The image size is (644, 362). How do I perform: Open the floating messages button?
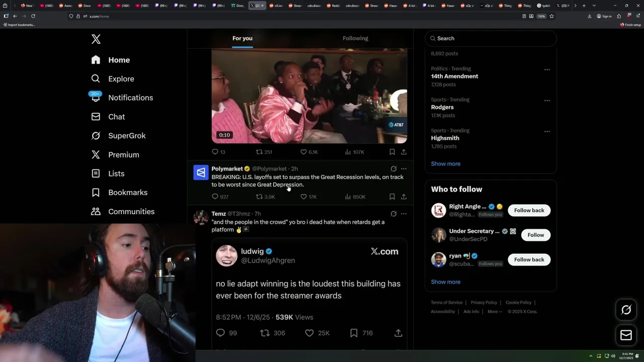tap(626, 335)
